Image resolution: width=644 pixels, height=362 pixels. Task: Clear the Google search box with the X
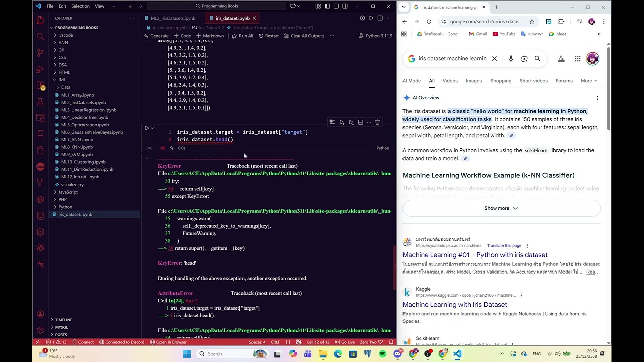[x=494, y=59]
